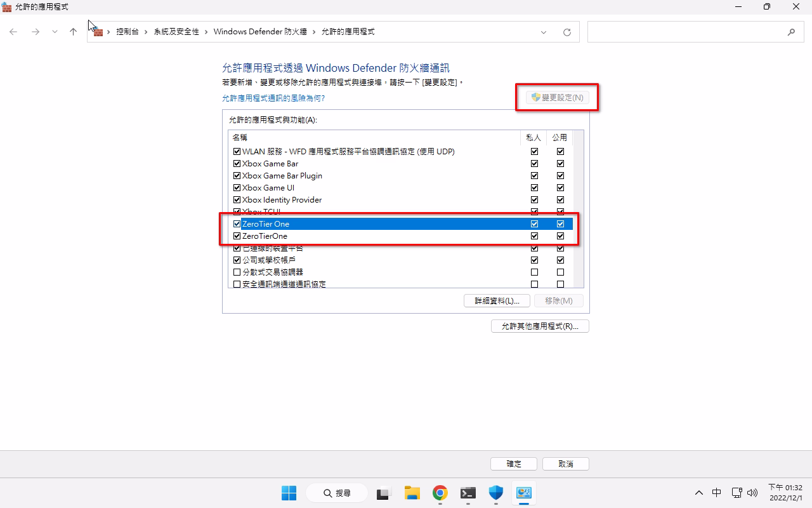Click the 變更設定(N) button
Screen dimensions: 812x508
coord(558,98)
